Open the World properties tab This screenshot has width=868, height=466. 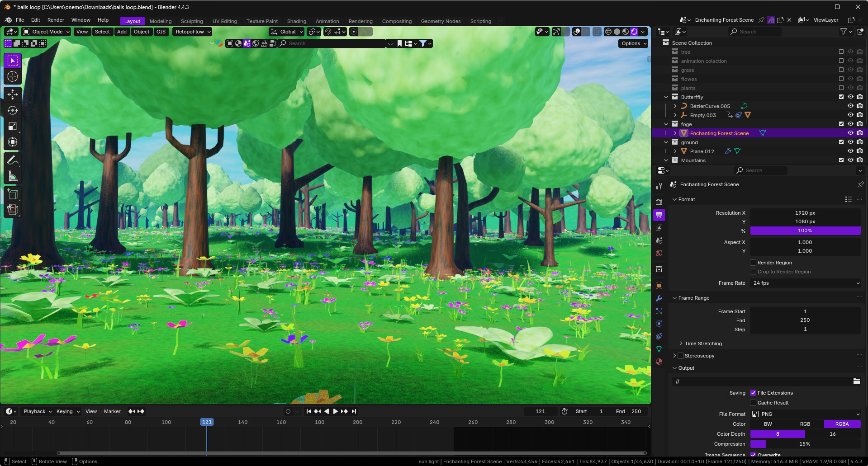659,253
